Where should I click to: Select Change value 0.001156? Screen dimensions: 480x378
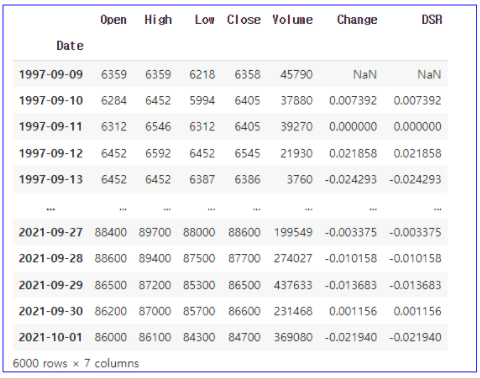(353, 311)
